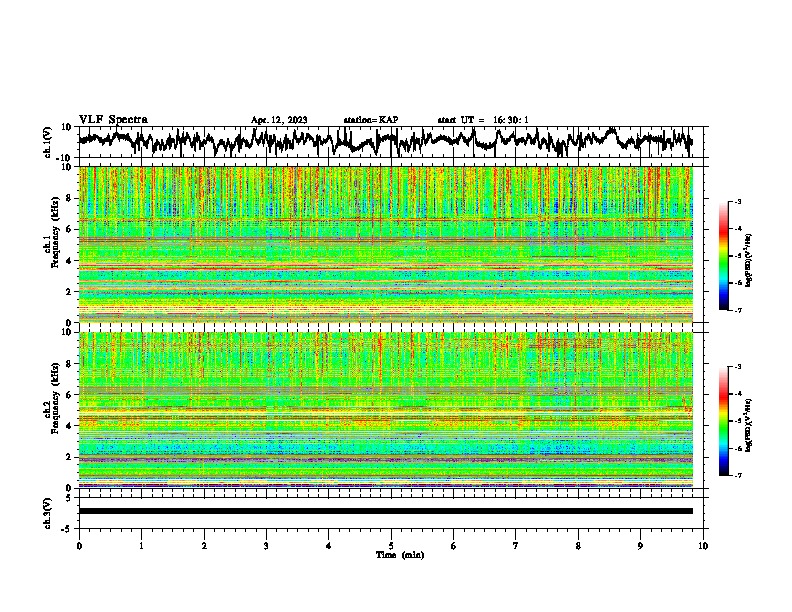Click inside the ch.2 spectrogram panel
The height and width of the screenshot is (612, 792).
[x=385, y=410]
